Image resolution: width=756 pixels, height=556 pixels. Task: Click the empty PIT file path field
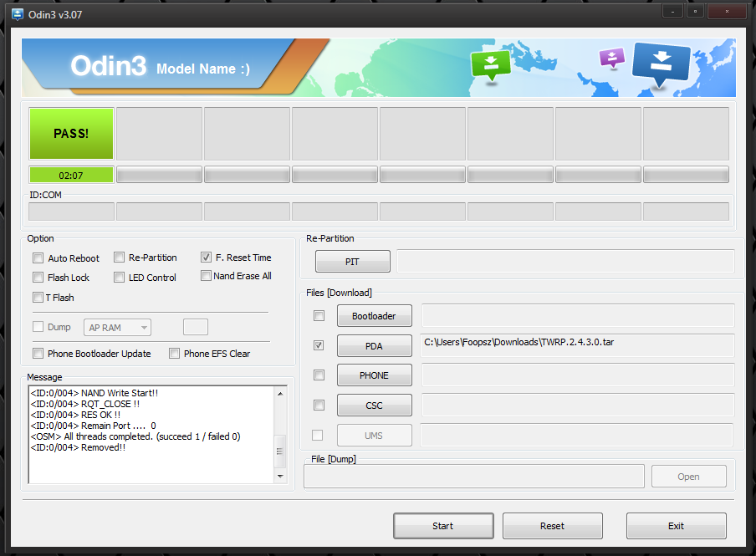tap(565, 261)
